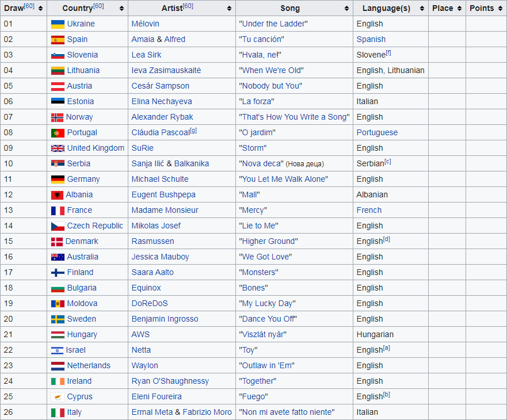Viewport: 507px width, 420px height.
Task: Open the Ieva Zasimauskaitė artist link
Action: coord(166,71)
